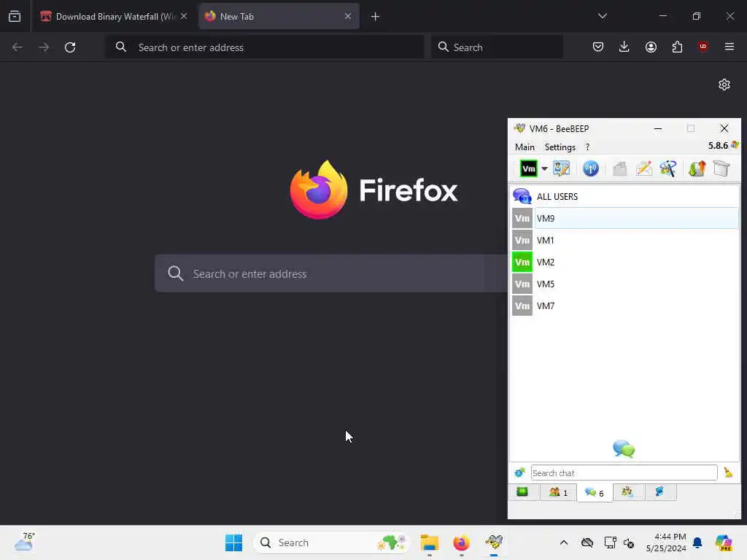Click the Firefox address bar

coord(265,47)
